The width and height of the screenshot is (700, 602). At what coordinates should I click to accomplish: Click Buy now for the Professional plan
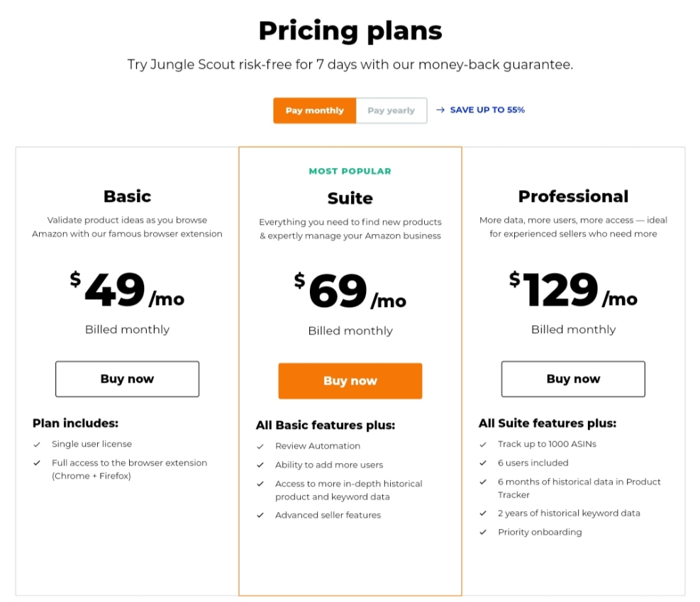(572, 379)
